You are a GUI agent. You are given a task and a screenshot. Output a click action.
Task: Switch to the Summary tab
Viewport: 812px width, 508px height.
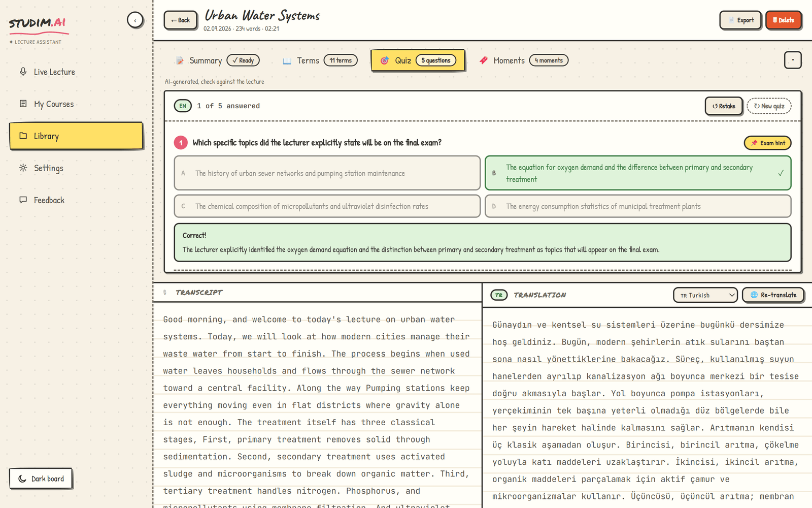(x=217, y=60)
